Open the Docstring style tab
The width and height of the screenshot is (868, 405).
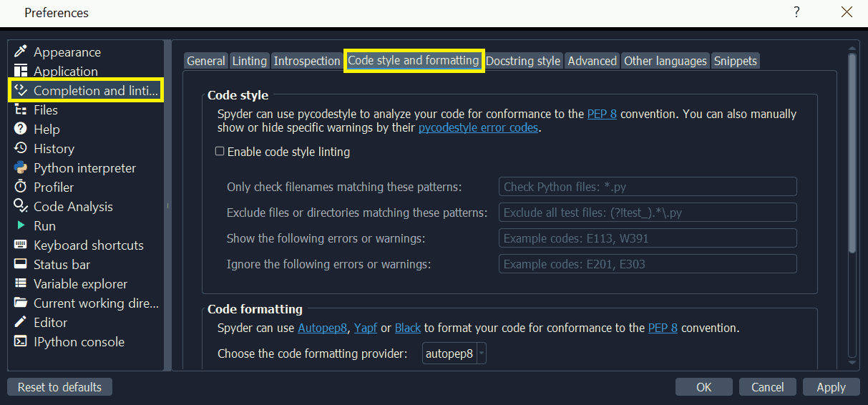pos(523,61)
